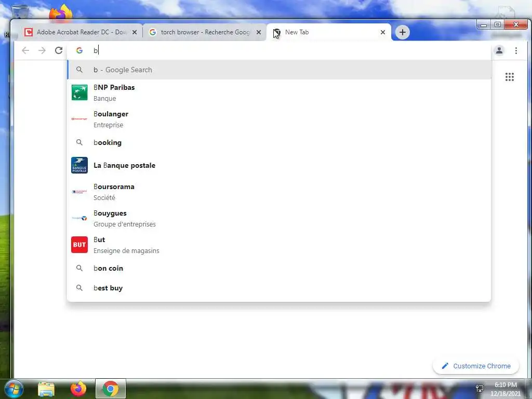Click magnifier icon beside 'booking'
This screenshot has width=532, height=399.
(79, 142)
